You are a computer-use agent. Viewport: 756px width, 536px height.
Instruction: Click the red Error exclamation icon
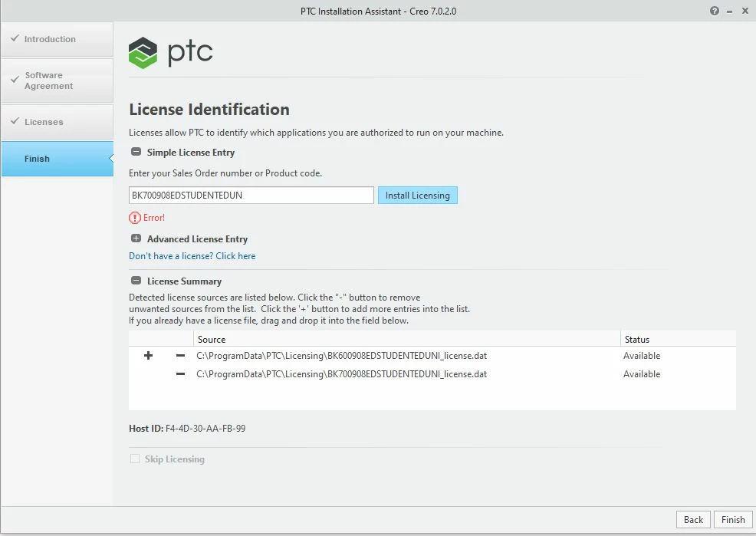[x=134, y=218]
